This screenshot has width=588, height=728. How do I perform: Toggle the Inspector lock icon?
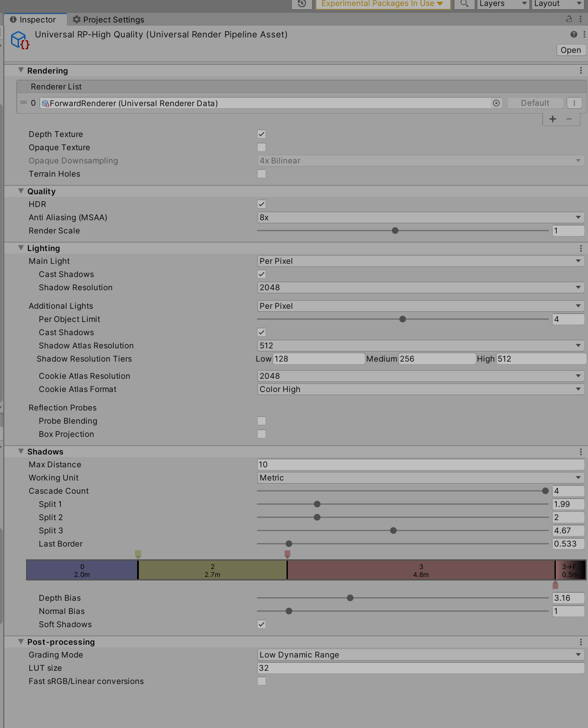(569, 19)
